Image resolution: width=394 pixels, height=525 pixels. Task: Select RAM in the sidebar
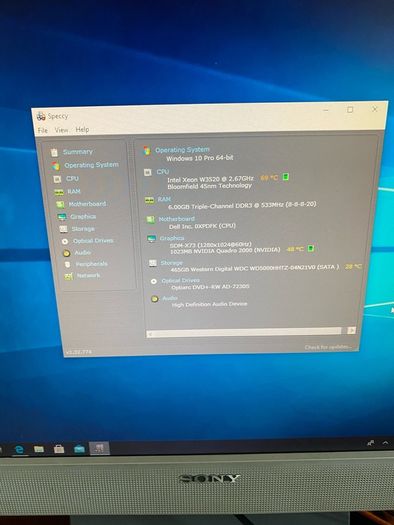[68, 192]
